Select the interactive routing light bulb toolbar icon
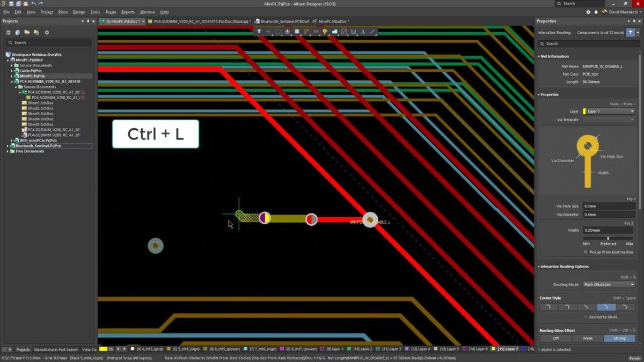This screenshot has height=362, width=644. pyautogui.click(x=325, y=32)
